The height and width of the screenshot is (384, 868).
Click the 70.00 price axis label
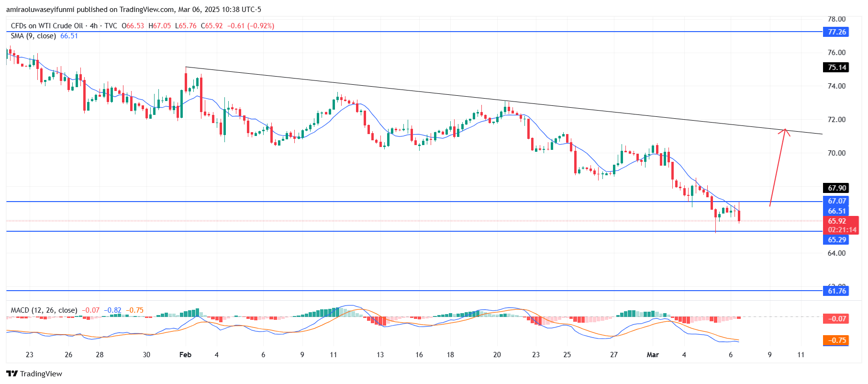(x=837, y=153)
